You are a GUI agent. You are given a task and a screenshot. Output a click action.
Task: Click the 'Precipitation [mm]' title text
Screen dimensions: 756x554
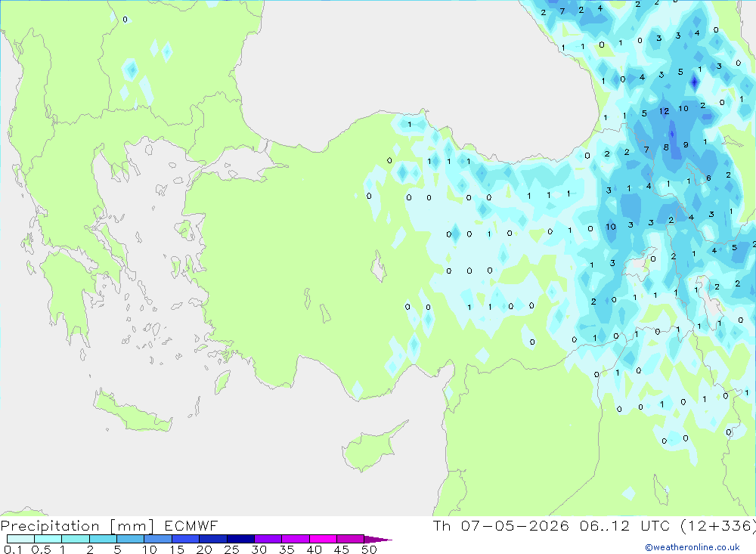[77, 526]
